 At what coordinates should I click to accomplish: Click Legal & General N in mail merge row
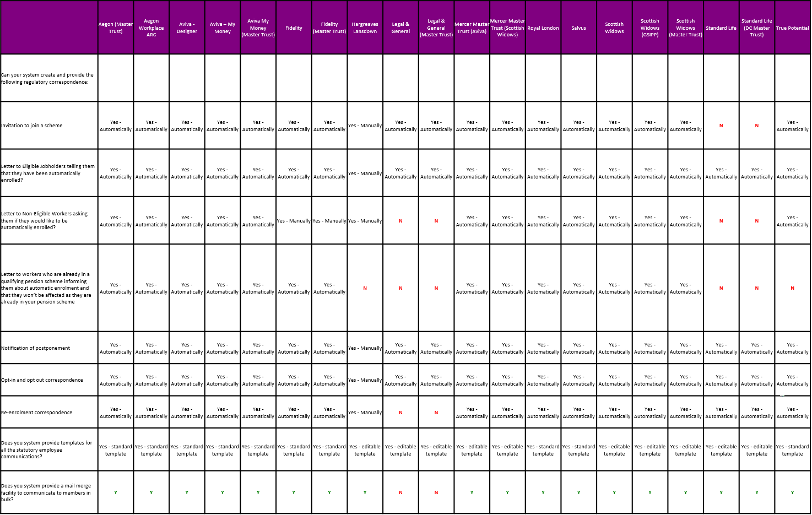[x=400, y=493]
